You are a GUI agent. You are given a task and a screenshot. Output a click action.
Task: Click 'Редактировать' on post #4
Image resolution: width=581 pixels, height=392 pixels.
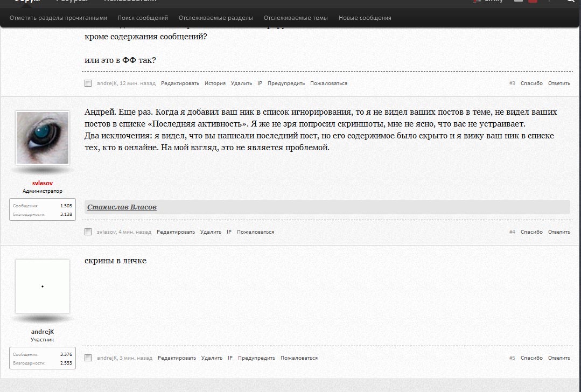tap(176, 232)
